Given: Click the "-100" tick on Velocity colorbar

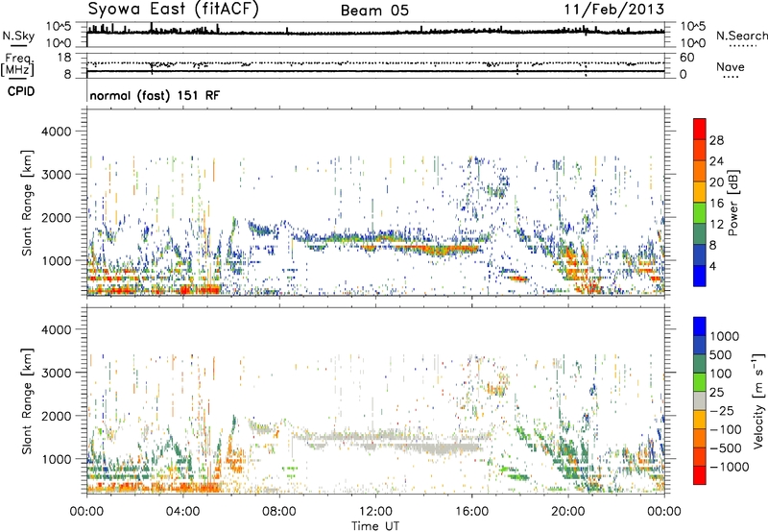Looking at the screenshot, I should pos(726,429).
